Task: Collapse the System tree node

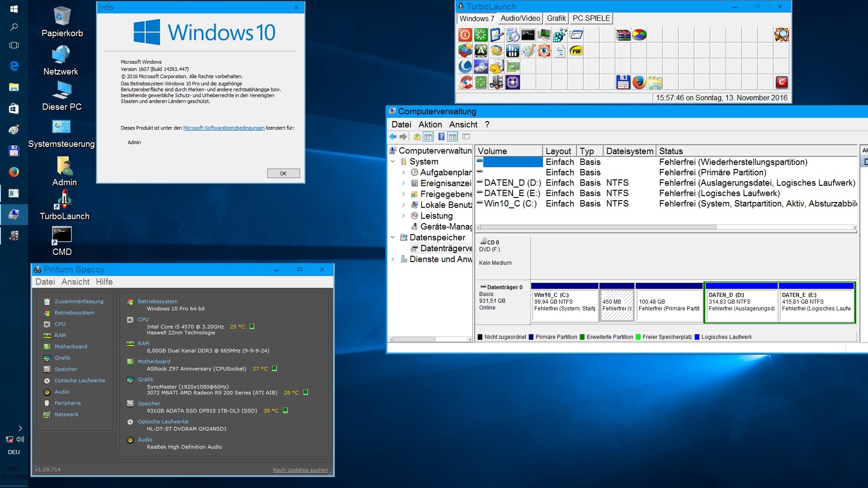Action: click(x=392, y=162)
